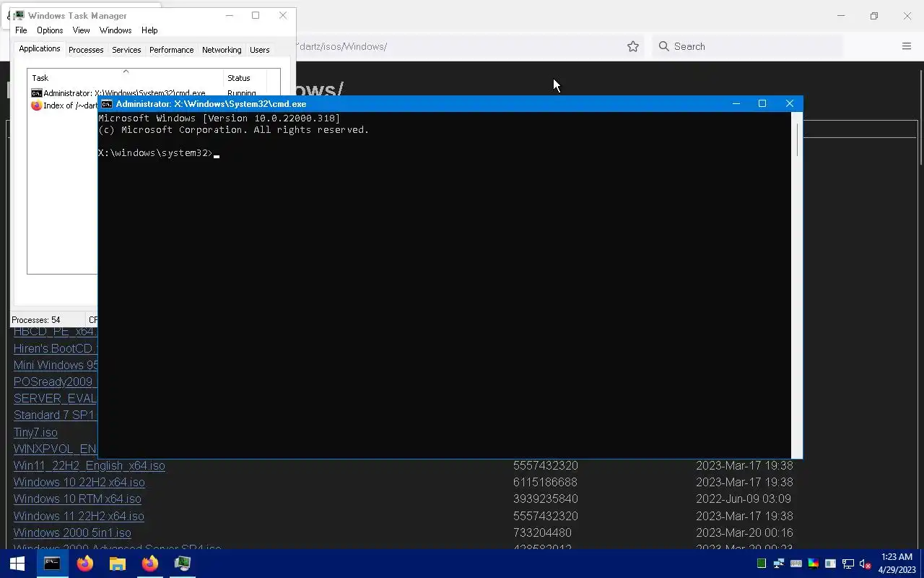Open the Firefox hamburger menu

tap(907, 46)
